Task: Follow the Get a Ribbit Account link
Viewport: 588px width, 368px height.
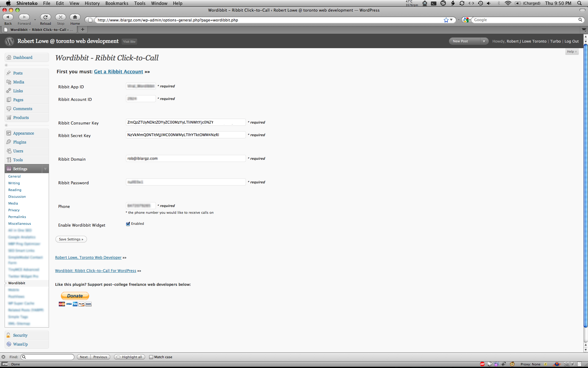Action: 119,71
